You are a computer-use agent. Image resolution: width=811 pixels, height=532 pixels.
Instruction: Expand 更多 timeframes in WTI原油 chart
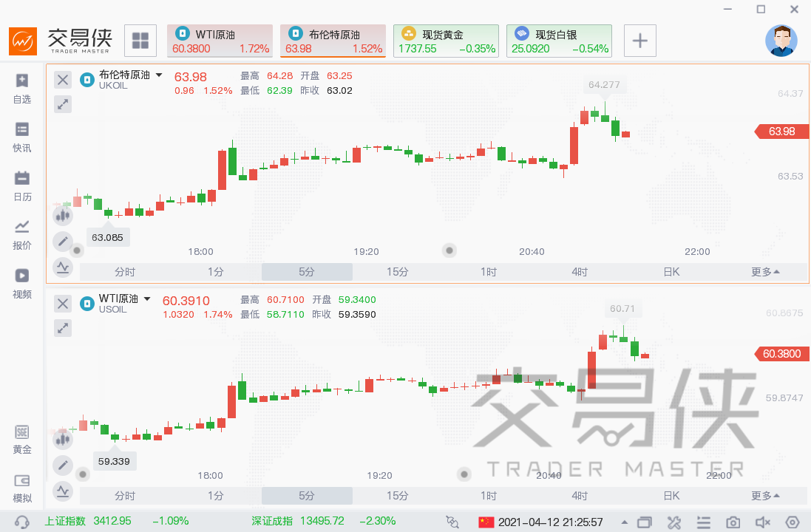pos(765,496)
